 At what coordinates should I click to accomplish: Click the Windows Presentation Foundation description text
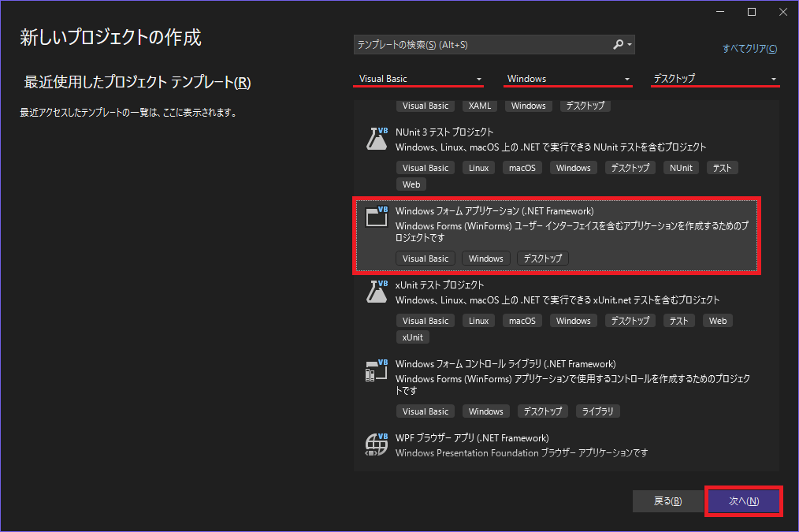(x=522, y=453)
